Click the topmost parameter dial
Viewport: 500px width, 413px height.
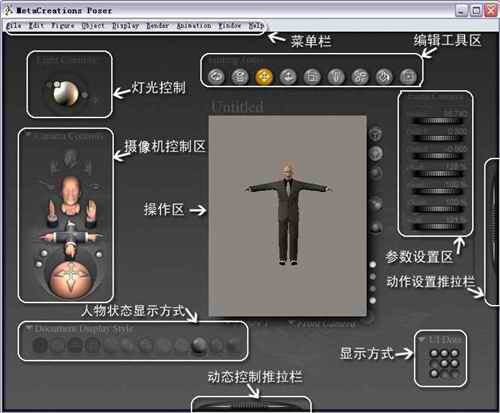click(438, 121)
